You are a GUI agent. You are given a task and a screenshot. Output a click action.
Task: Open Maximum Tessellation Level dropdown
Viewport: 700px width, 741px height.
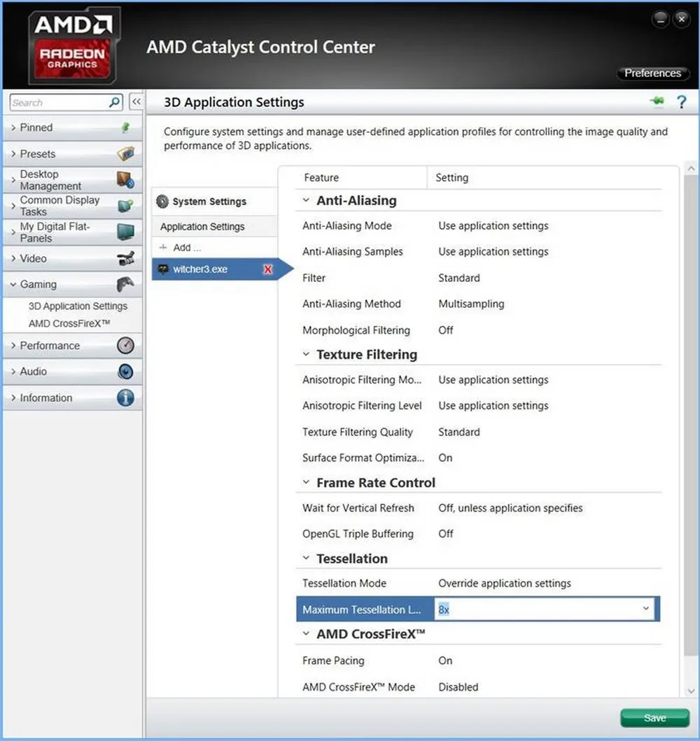click(645, 609)
